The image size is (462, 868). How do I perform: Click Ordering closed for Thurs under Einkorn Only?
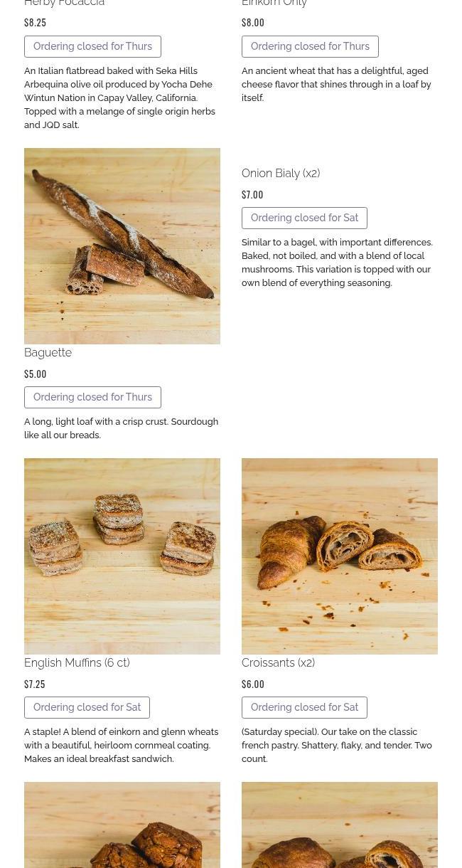pos(310,46)
